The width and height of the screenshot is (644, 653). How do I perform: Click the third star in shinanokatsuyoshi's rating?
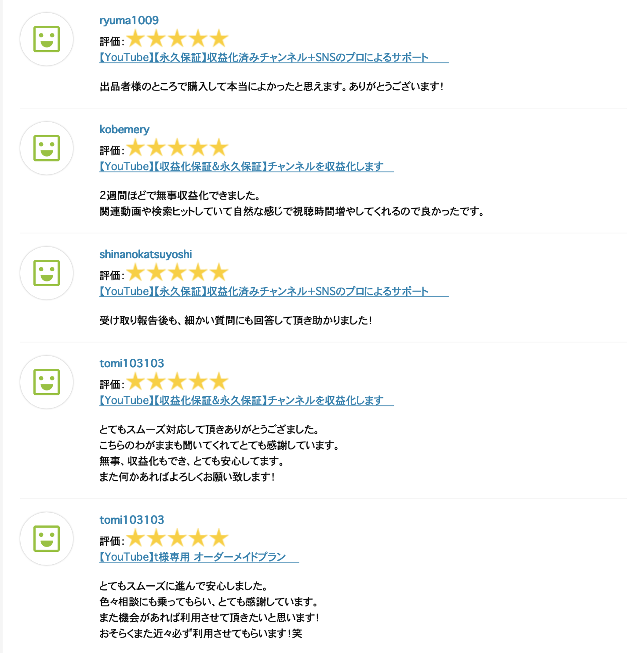pos(177,272)
